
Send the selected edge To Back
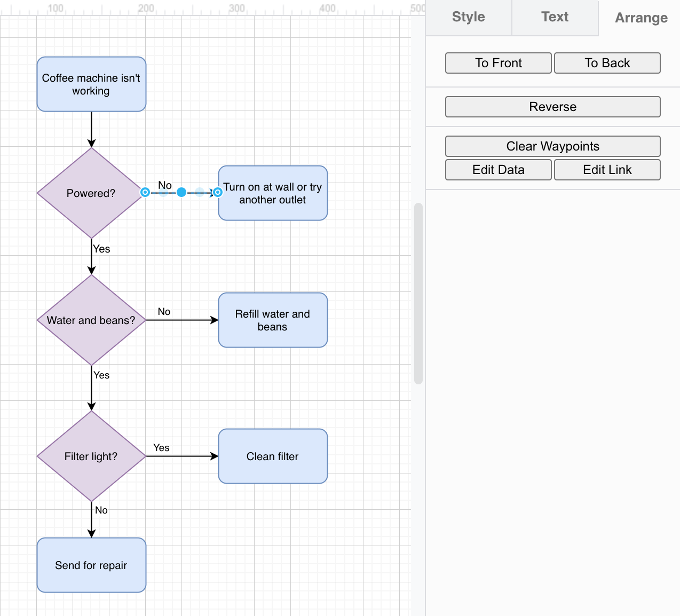[x=607, y=62]
